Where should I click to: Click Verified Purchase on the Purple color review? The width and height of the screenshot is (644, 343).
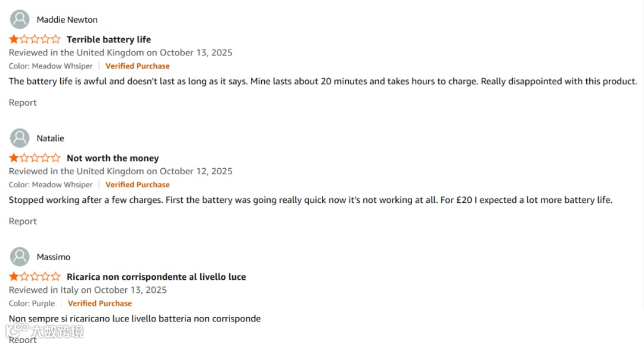100,304
